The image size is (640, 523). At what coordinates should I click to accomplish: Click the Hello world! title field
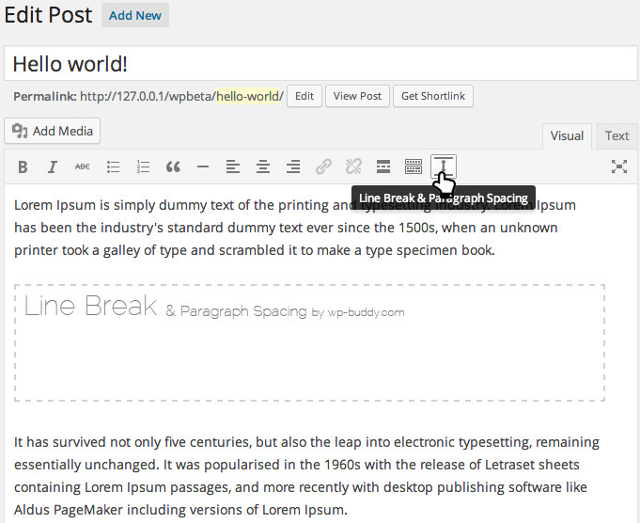pyautogui.click(x=320, y=63)
